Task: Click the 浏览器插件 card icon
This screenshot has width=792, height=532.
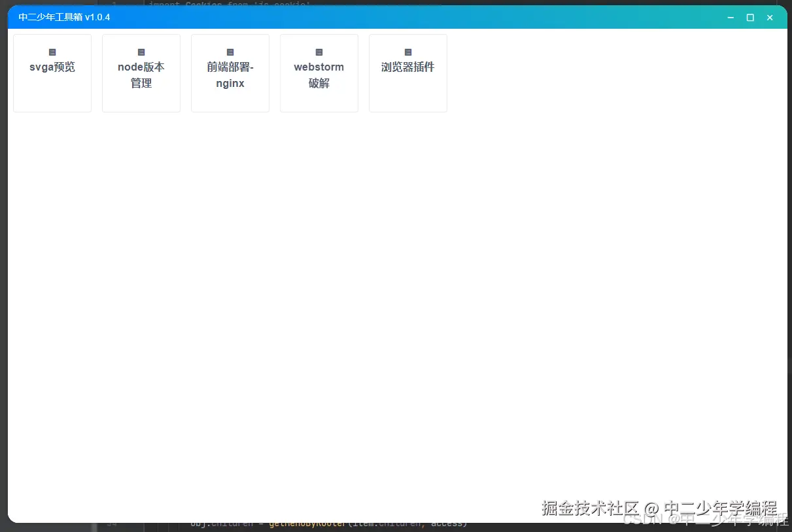Action: tap(407, 52)
